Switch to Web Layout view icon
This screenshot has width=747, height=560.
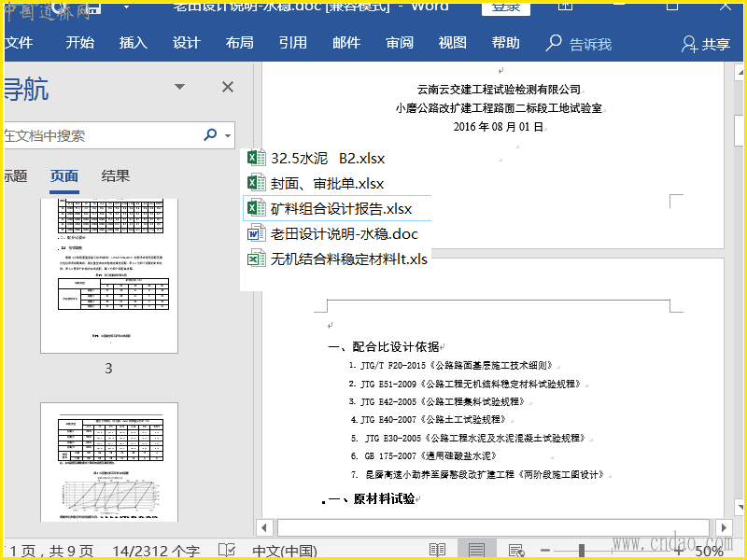click(516, 550)
